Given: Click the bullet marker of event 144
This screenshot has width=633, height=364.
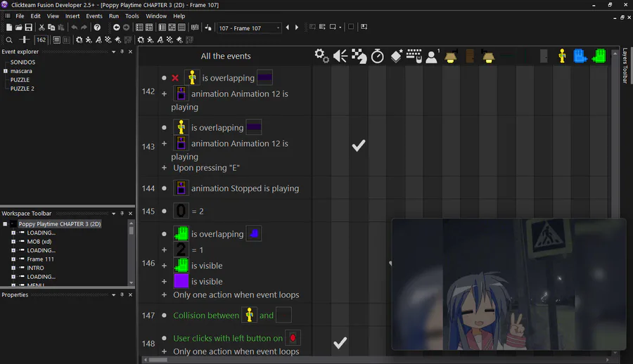Looking at the screenshot, I should point(164,188).
